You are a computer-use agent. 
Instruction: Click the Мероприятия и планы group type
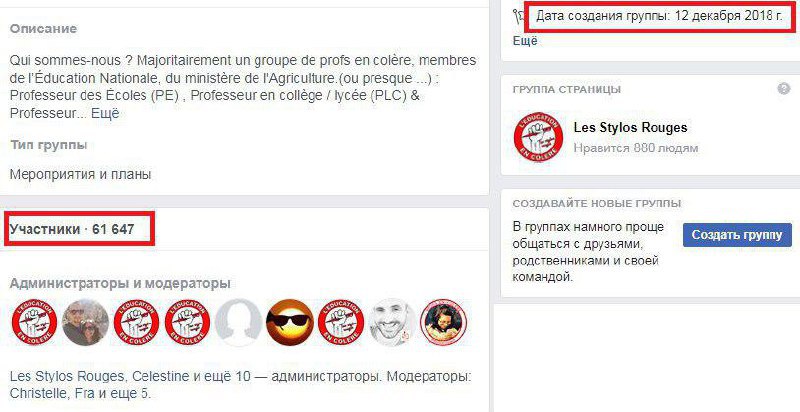(81, 174)
